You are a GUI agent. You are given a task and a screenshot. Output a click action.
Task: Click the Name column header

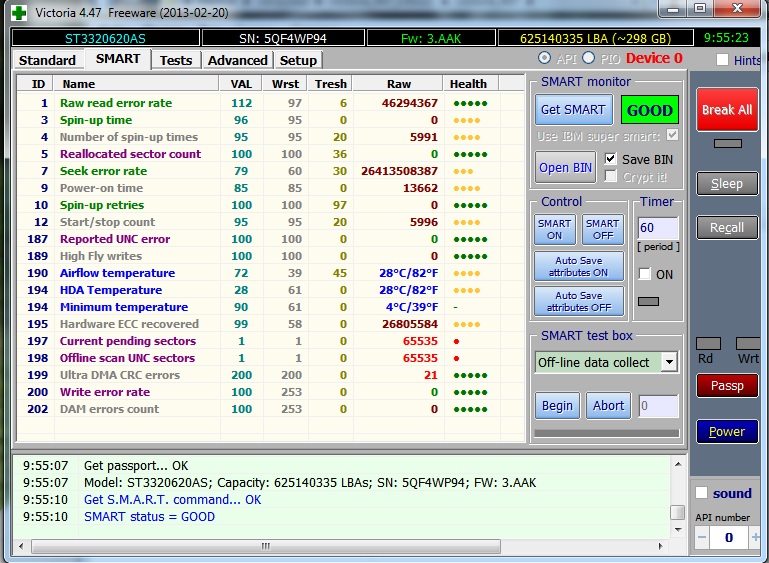[x=136, y=84]
